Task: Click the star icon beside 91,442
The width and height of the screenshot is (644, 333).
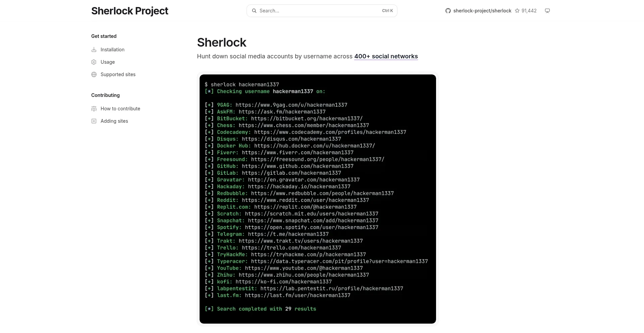Action: [x=517, y=11]
